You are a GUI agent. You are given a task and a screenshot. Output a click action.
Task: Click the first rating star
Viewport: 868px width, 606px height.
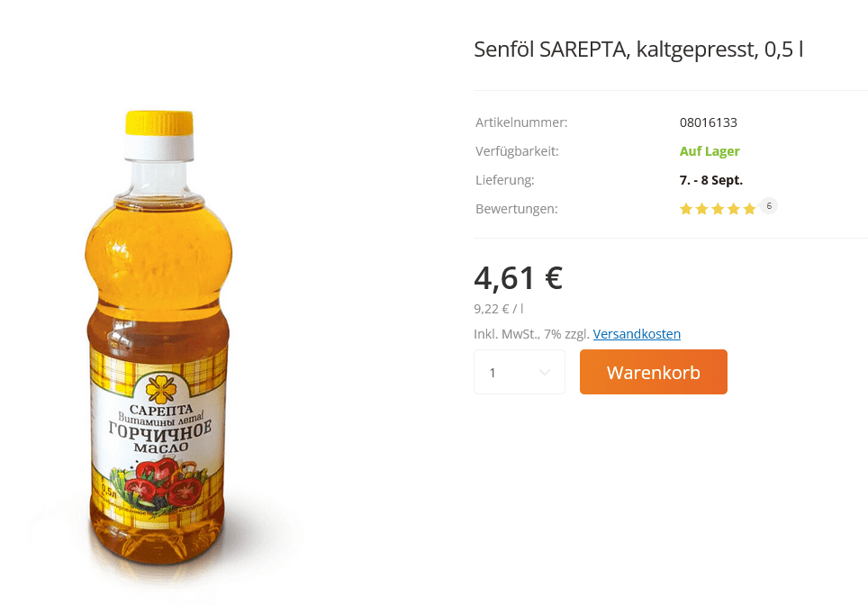point(686,209)
